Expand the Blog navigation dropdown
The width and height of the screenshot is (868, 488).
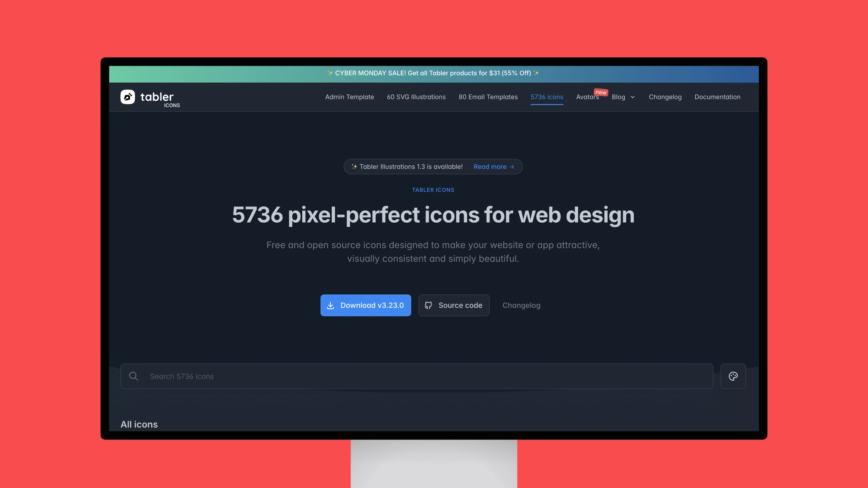tap(623, 97)
